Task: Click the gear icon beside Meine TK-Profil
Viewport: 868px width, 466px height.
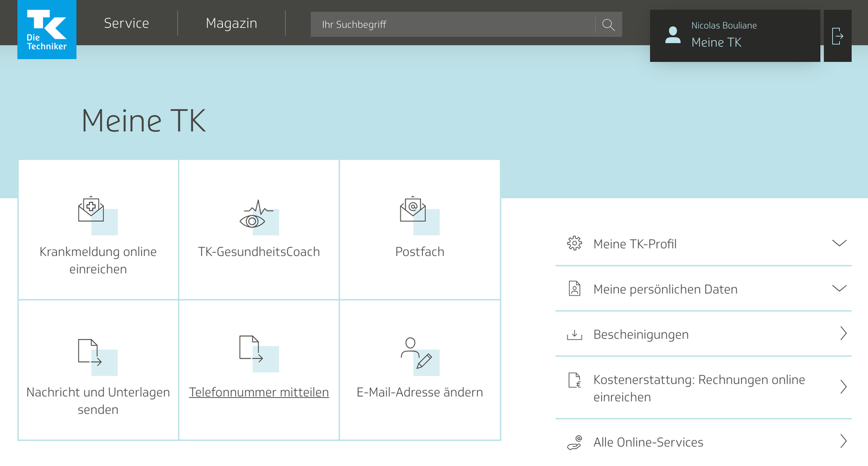Action: pos(574,244)
